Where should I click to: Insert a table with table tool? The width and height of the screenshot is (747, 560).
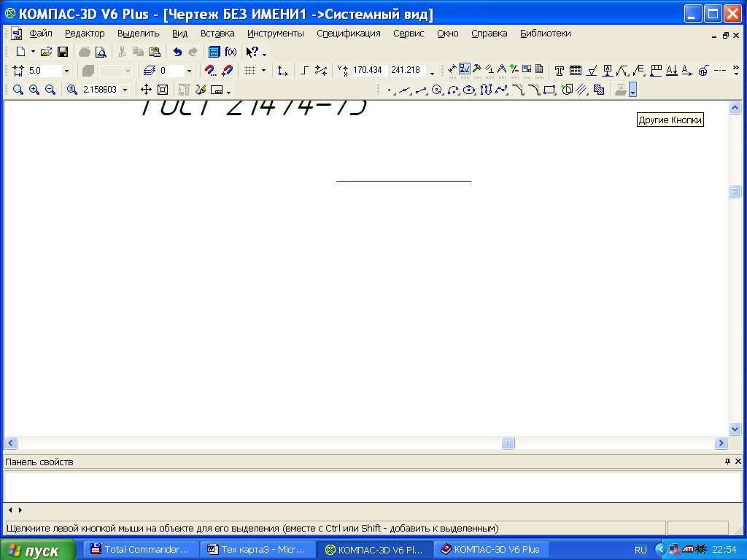pos(576,71)
